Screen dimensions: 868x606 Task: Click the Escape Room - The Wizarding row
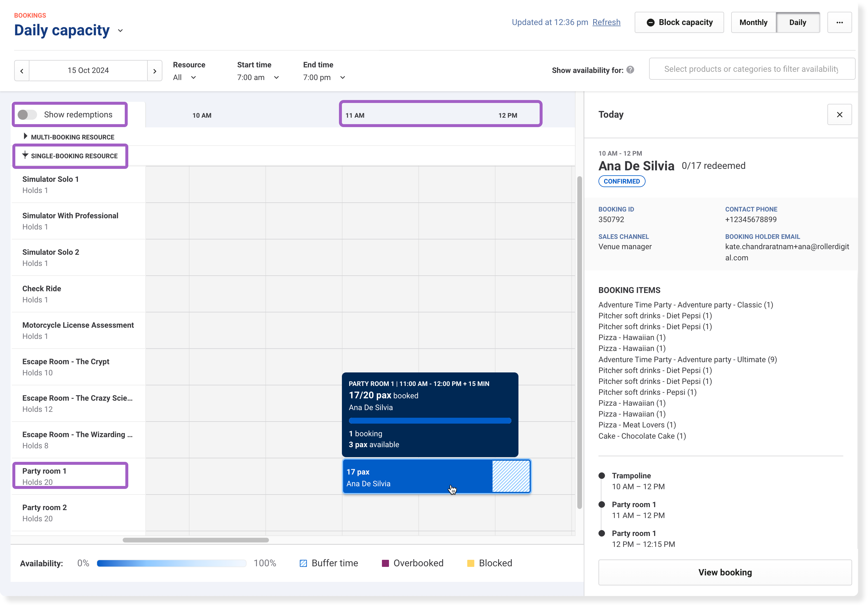click(79, 440)
